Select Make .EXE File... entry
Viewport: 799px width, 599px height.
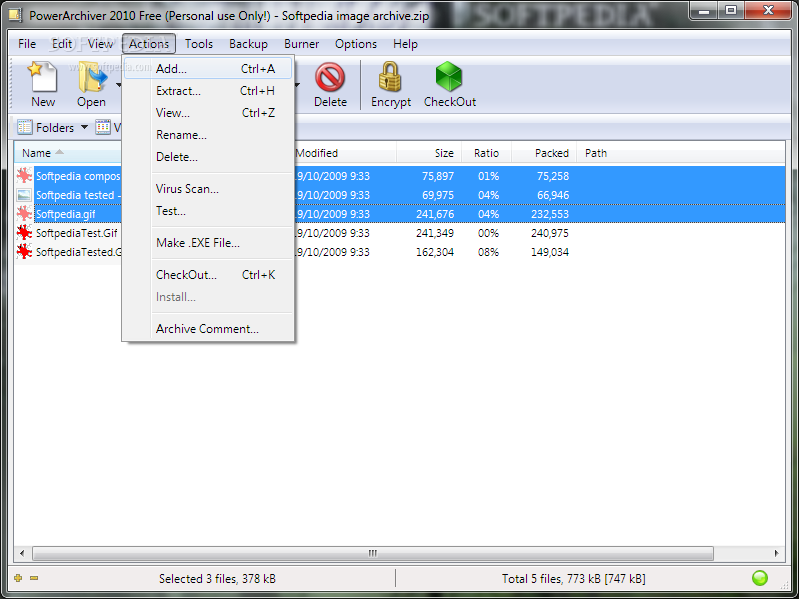[208, 242]
